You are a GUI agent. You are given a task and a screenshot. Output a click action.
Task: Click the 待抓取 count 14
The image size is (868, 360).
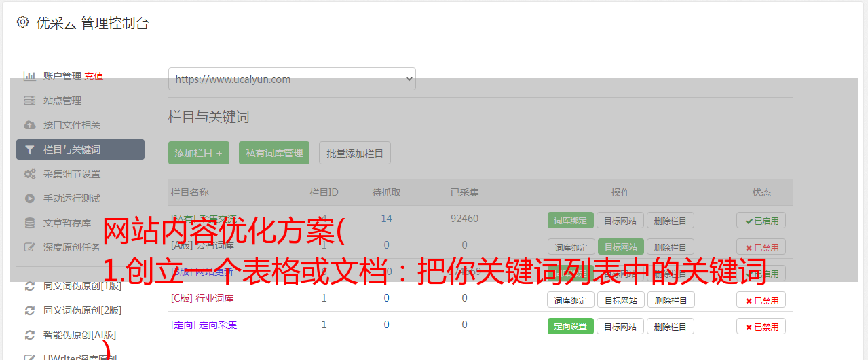386,219
